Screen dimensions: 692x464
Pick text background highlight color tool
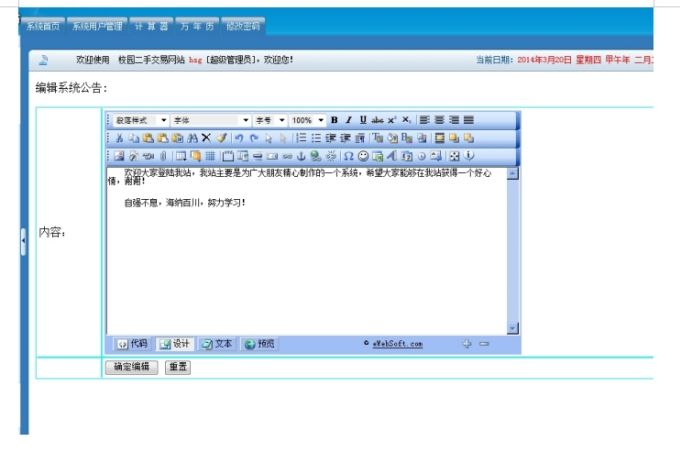[392, 138]
